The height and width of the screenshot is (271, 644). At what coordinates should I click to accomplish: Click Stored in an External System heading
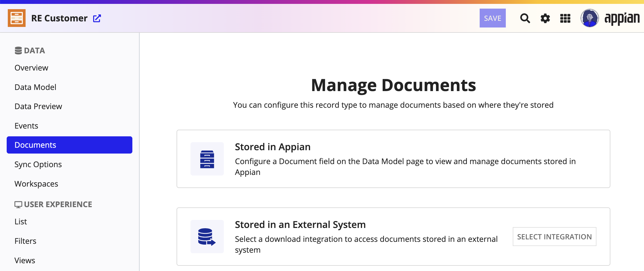[300, 225]
